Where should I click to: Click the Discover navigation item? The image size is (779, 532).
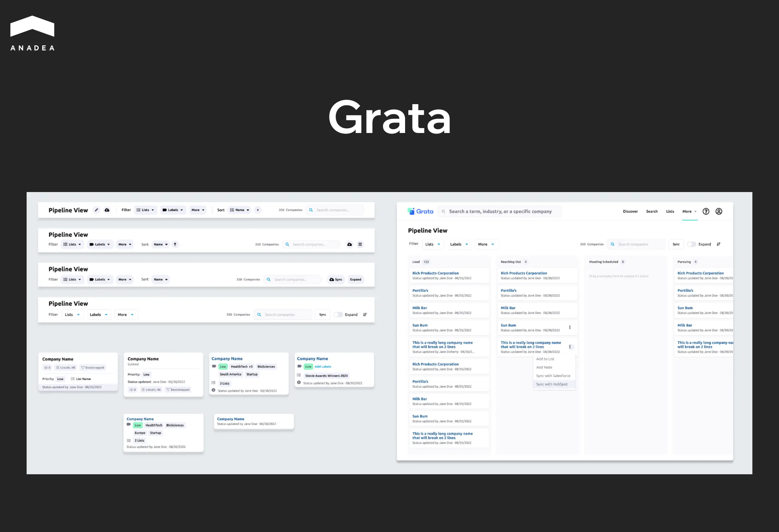pos(630,212)
